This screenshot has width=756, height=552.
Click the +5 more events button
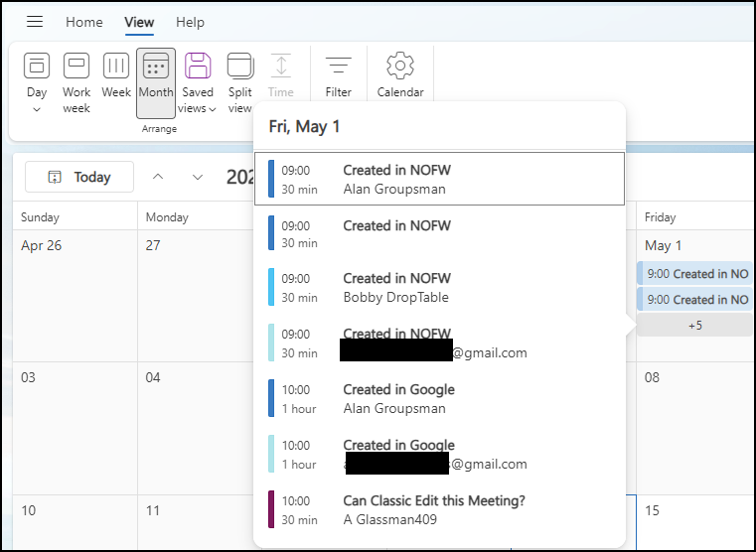coord(694,326)
